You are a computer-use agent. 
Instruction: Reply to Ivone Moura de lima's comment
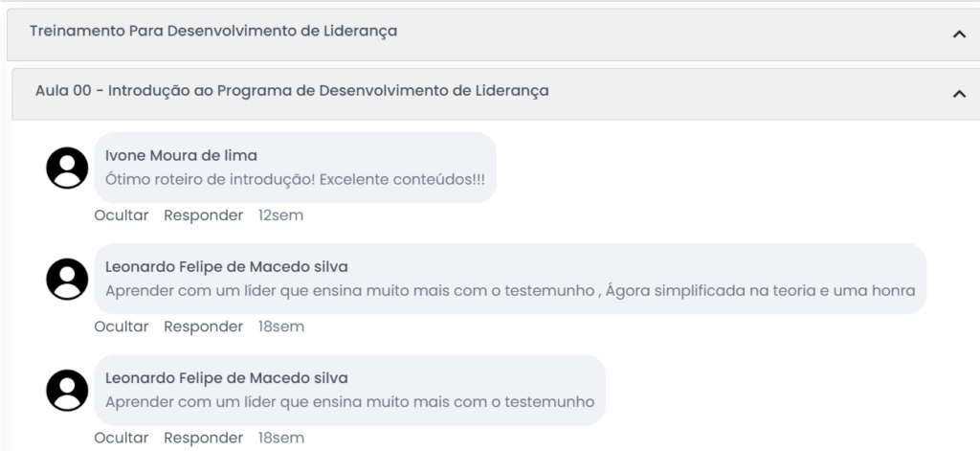[x=203, y=215]
